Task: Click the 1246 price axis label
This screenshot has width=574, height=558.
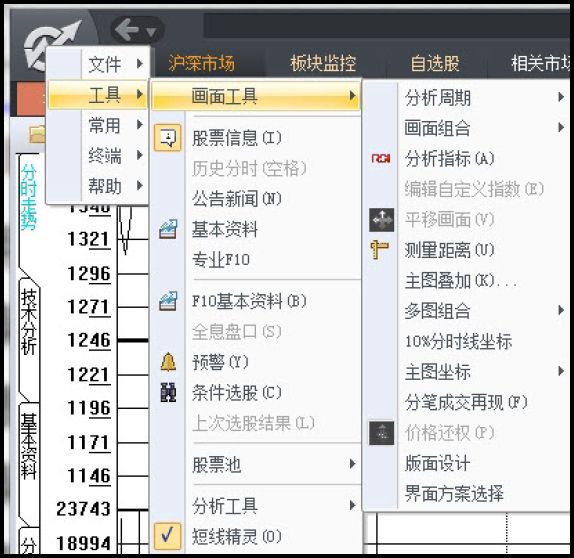Action: (x=89, y=340)
